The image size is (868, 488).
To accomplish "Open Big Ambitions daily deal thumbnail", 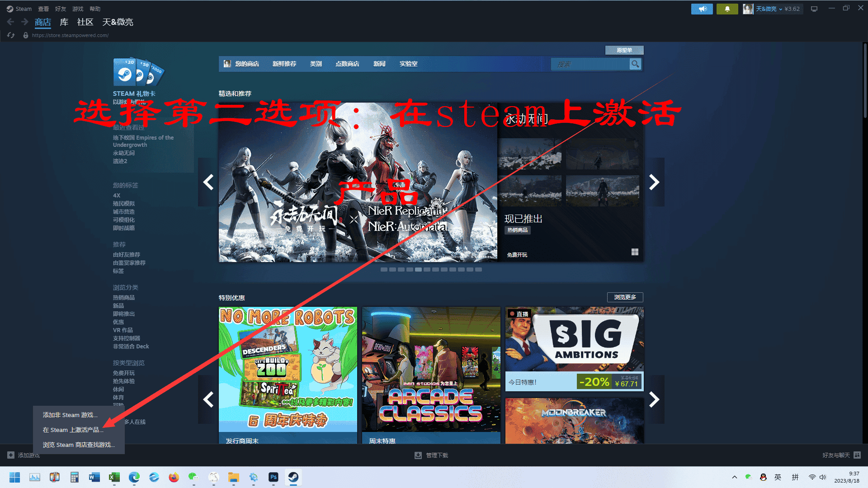I will pos(574,339).
